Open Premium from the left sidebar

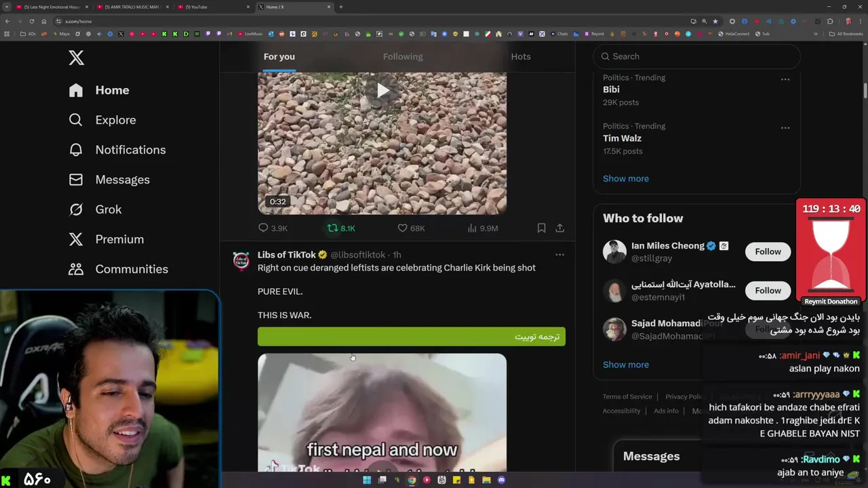pos(106,239)
